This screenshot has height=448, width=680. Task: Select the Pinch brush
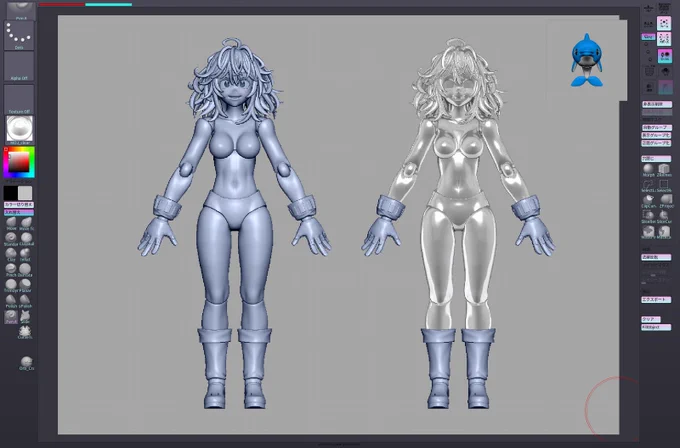click(11, 269)
